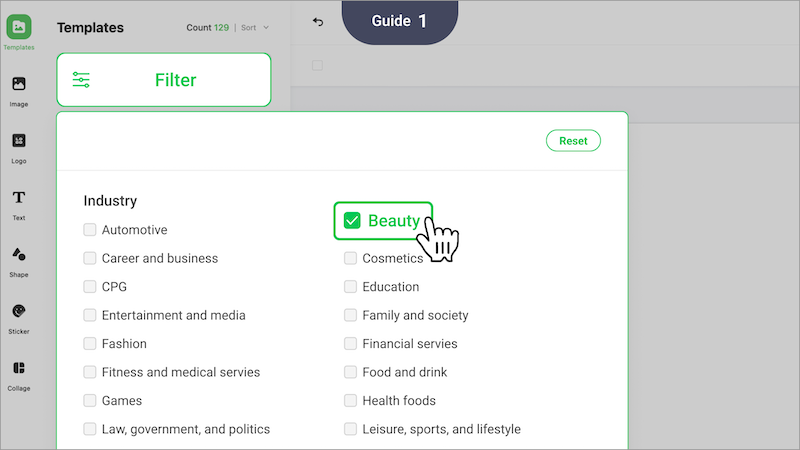The image size is (800, 450).
Task: Select the Text tool icon
Action: click(x=19, y=198)
